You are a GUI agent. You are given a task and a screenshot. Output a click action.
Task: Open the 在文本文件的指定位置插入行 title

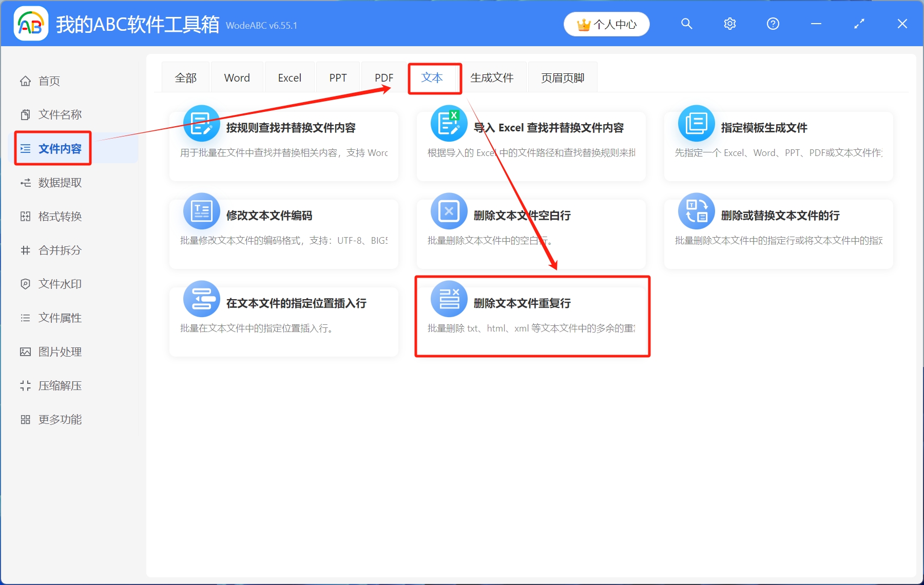[296, 303]
